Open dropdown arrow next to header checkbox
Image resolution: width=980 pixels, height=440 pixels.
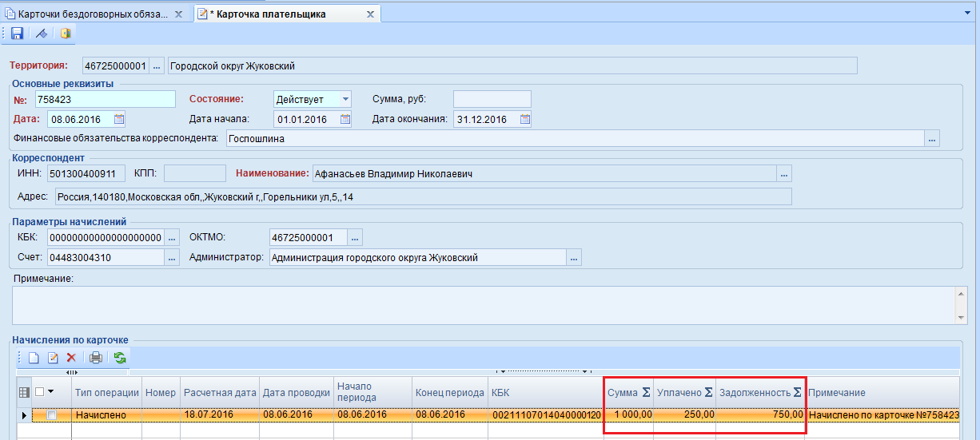[51, 391]
